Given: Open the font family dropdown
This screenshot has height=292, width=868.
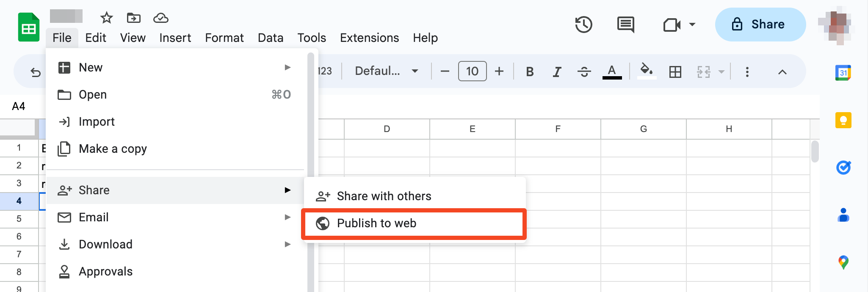Looking at the screenshot, I should pyautogui.click(x=386, y=71).
